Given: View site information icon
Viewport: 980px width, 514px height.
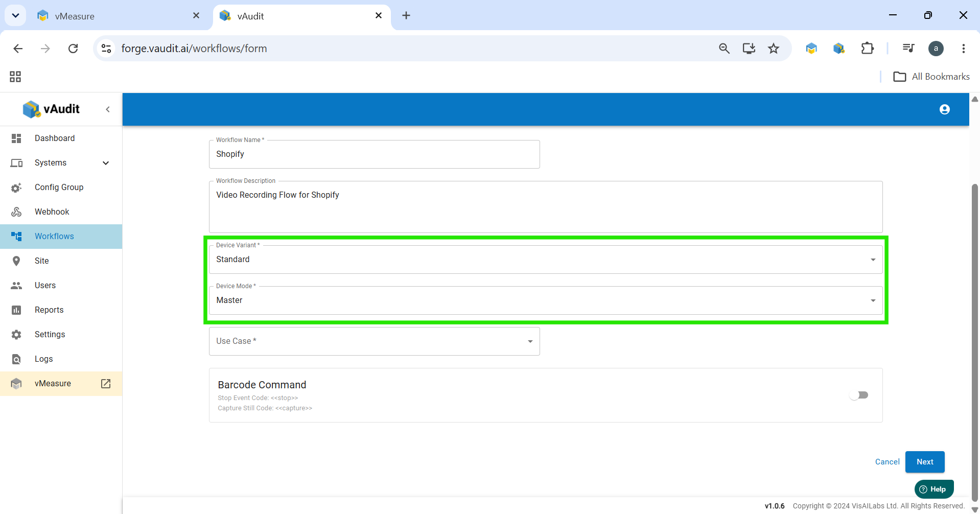Looking at the screenshot, I should pyautogui.click(x=106, y=49).
